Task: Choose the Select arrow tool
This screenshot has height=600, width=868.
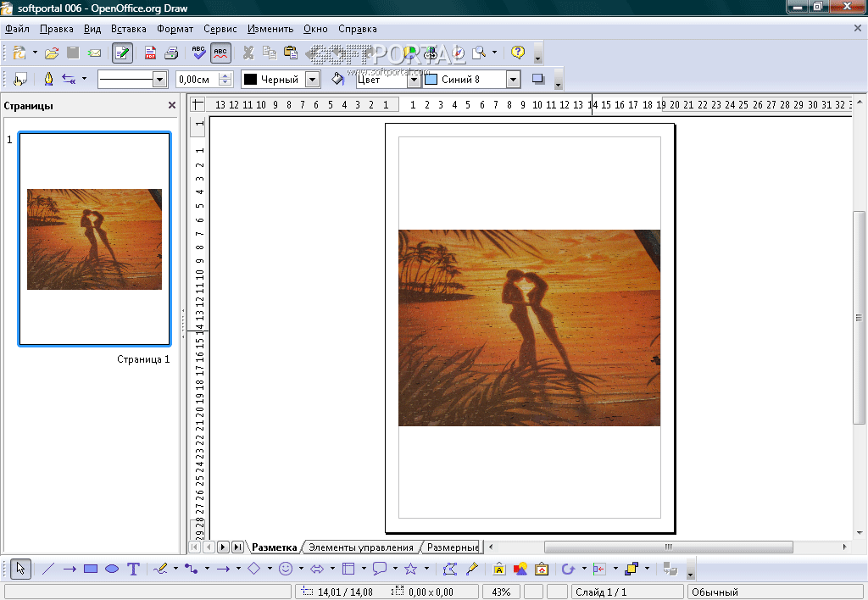Action: pyautogui.click(x=21, y=569)
